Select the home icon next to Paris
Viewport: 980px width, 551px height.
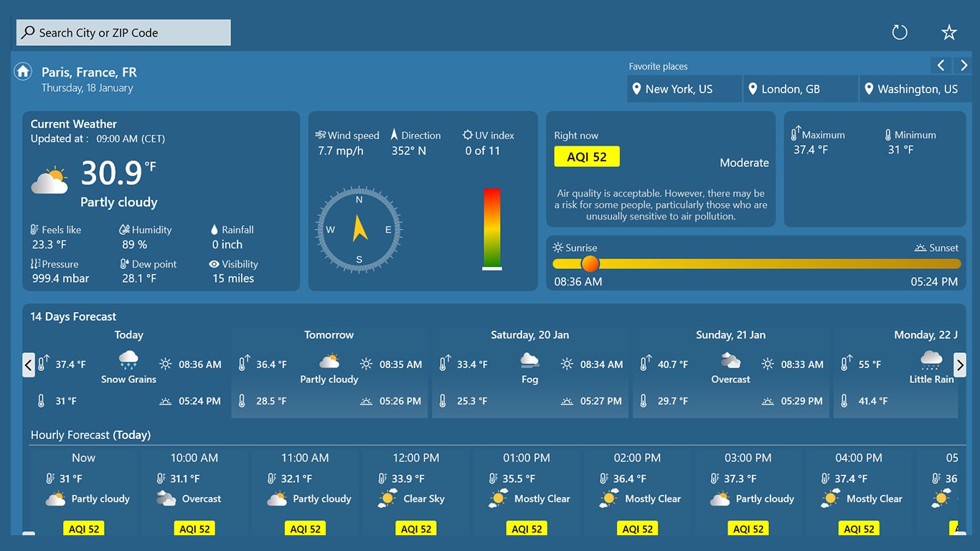22,71
